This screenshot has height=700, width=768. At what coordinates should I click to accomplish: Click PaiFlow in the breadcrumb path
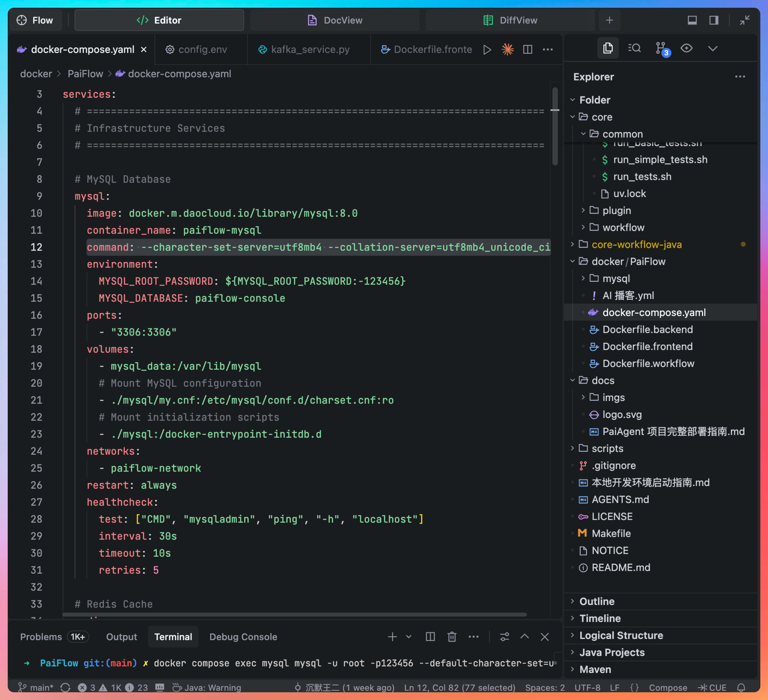[85, 74]
